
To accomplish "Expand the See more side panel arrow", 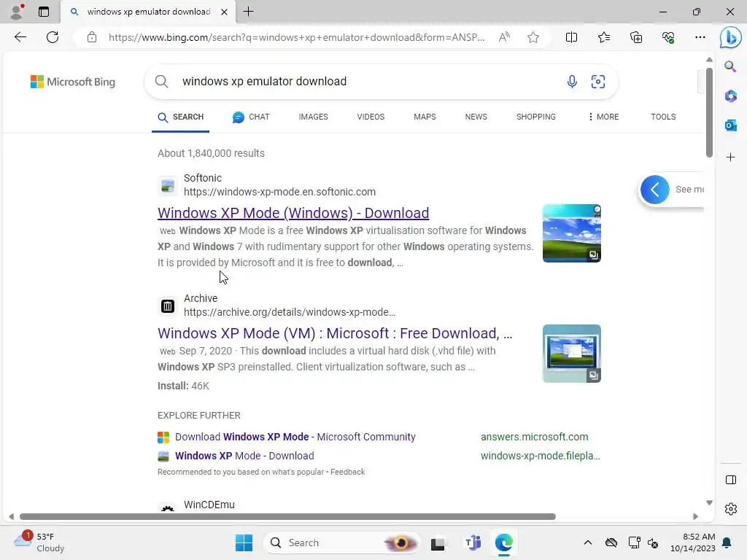I will (x=654, y=190).
